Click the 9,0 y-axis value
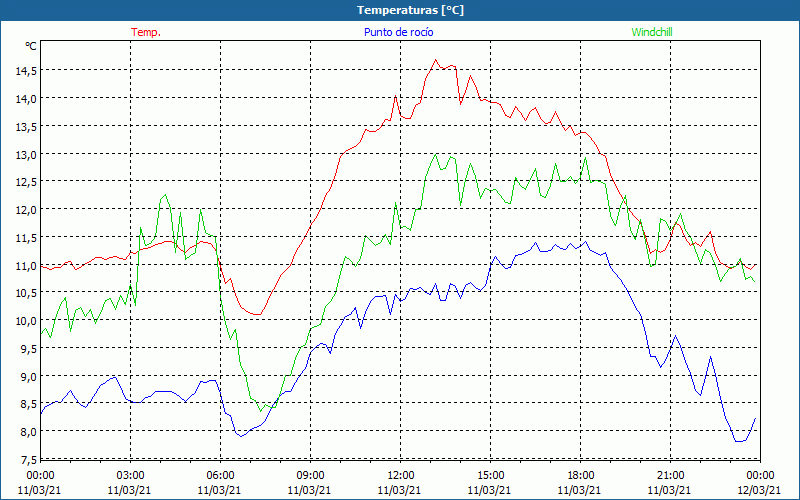The width and height of the screenshot is (800, 500). pos(28,377)
